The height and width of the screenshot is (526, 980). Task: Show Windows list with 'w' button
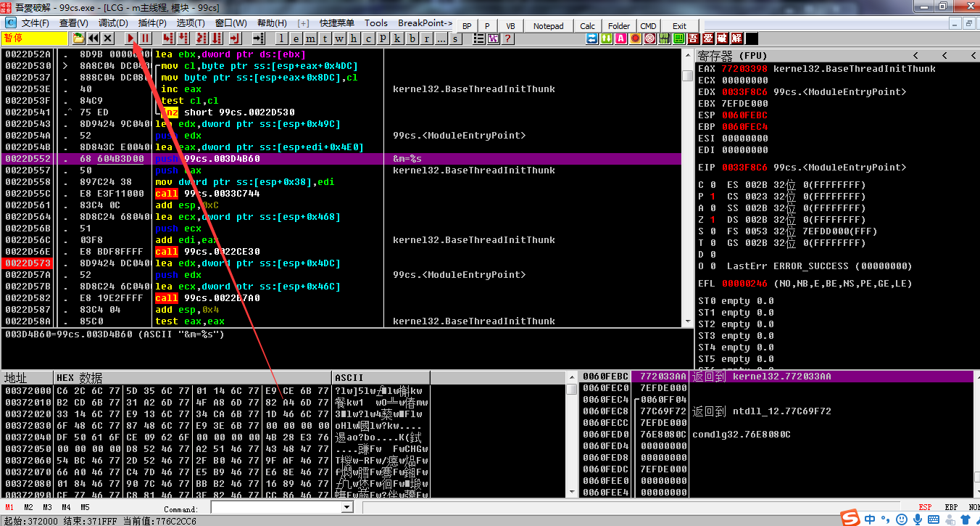(339, 38)
